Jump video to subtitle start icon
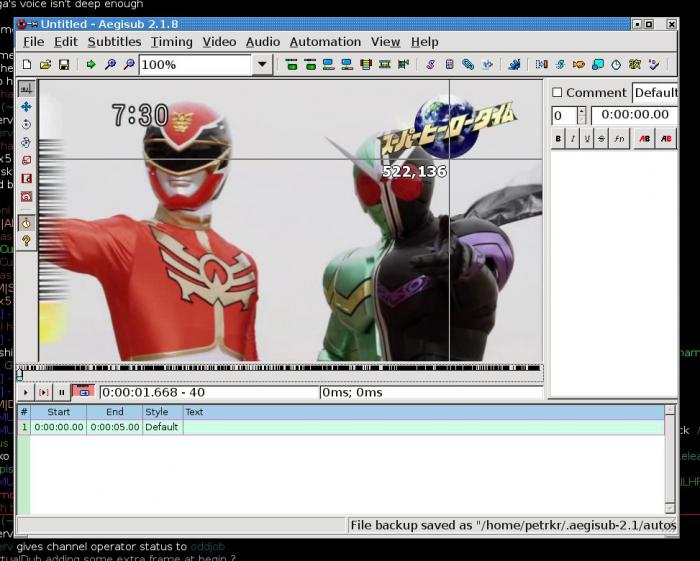This screenshot has height=561, width=700. click(x=291, y=65)
